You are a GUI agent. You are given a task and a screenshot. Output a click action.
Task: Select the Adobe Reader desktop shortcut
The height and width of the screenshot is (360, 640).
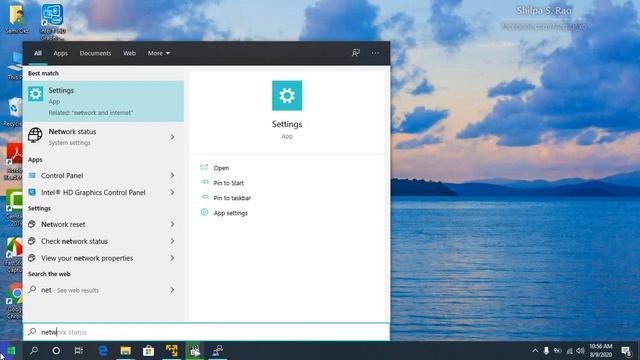coord(14,161)
